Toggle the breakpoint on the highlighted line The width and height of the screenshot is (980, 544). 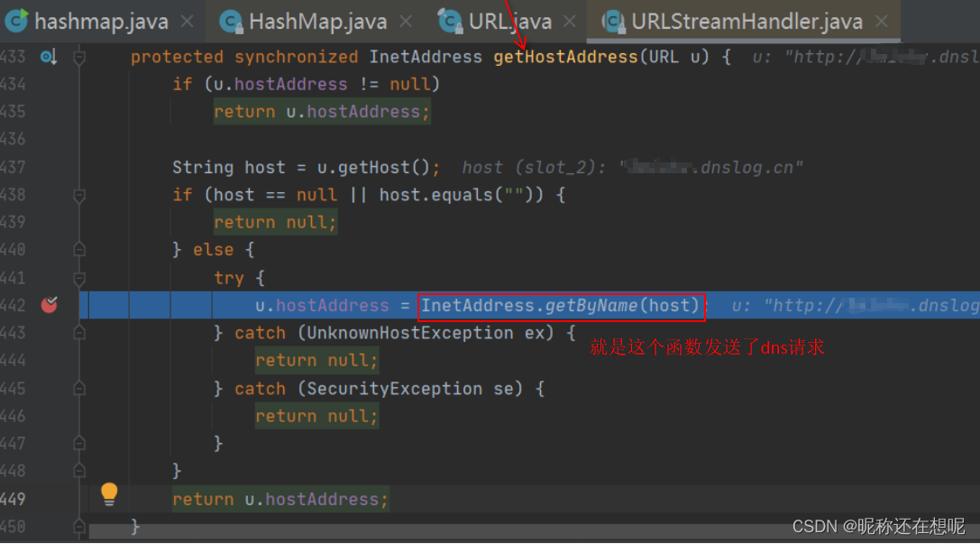point(50,306)
